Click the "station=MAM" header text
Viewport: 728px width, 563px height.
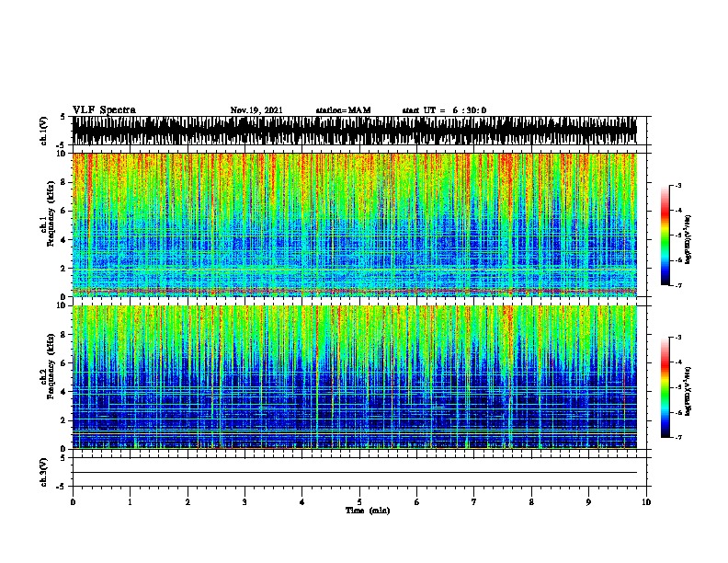[x=343, y=110]
